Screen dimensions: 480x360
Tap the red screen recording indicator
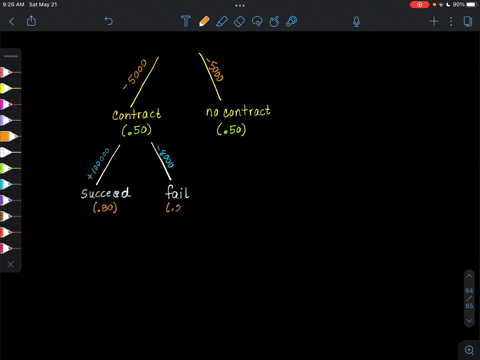[419, 5]
